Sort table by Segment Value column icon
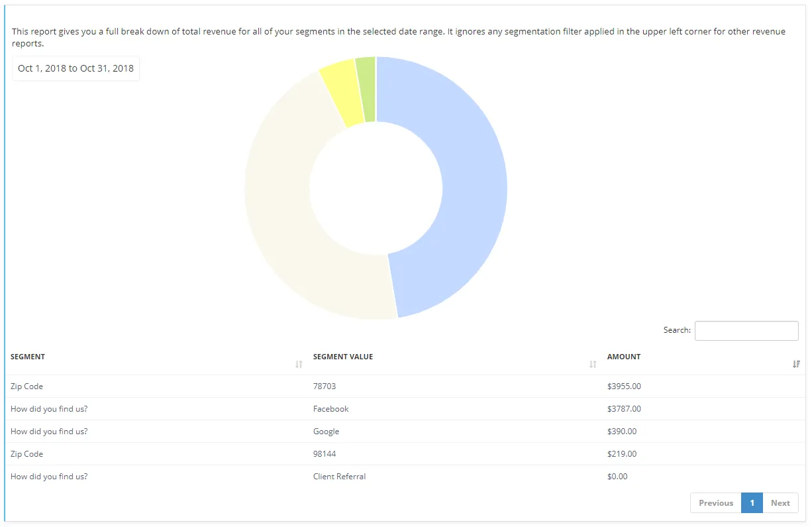The width and height of the screenshot is (812, 527). (593, 365)
